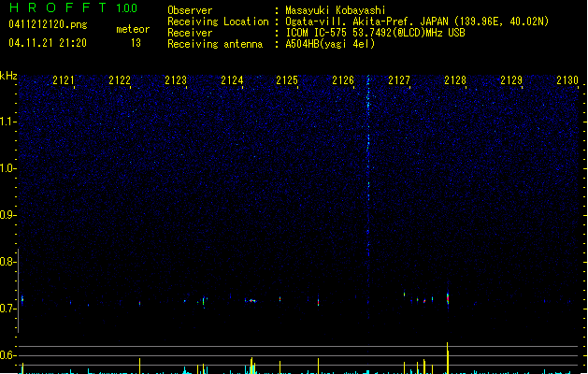This screenshot has width=588, height=374.
Task: Click the antenna value A504HB(yagi 4el)
Action: pos(330,44)
